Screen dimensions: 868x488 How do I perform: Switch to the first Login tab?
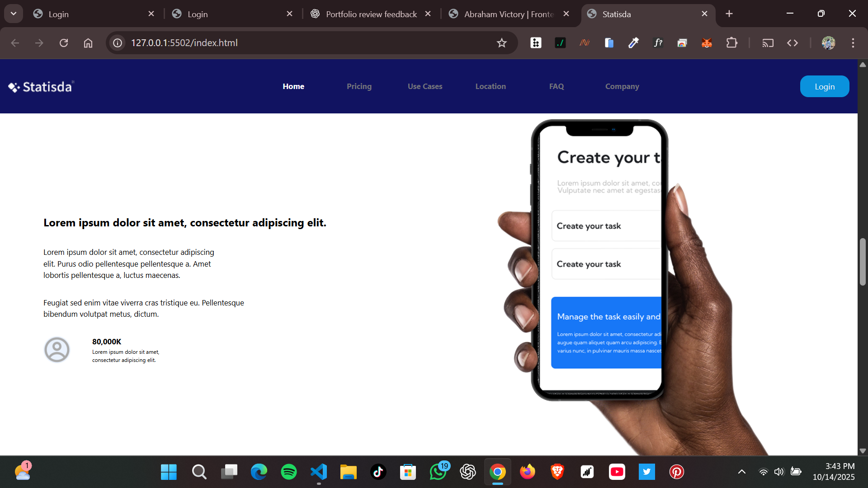[x=94, y=14]
